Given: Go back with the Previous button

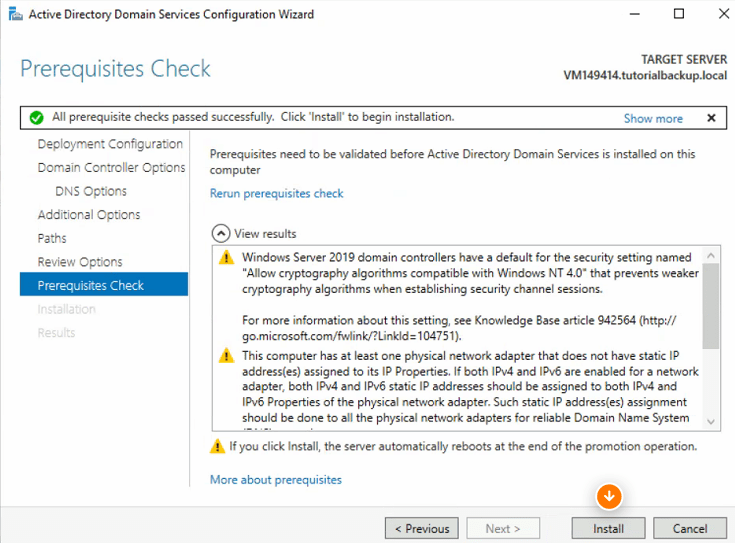Looking at the screenshot, I should pyautogui.click(x=422, y=528).
